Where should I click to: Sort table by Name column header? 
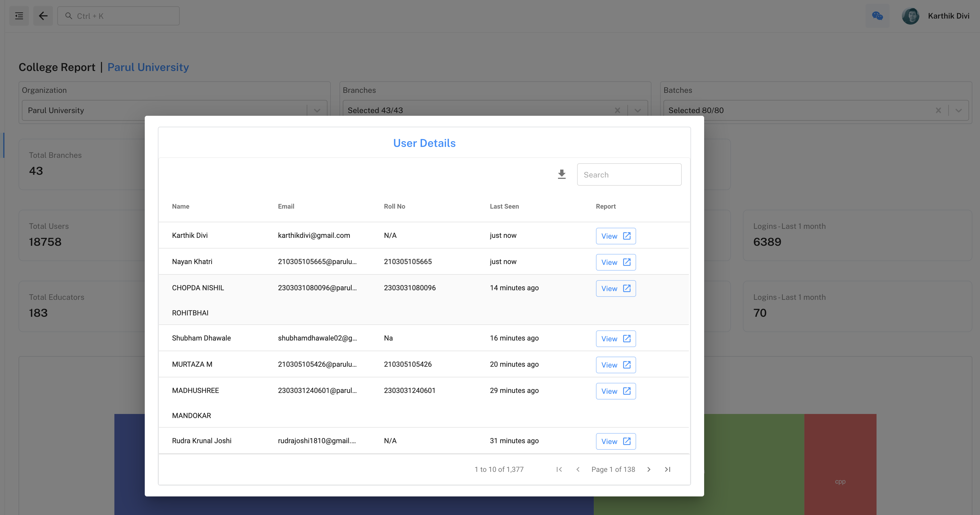(x=180, y=206)
